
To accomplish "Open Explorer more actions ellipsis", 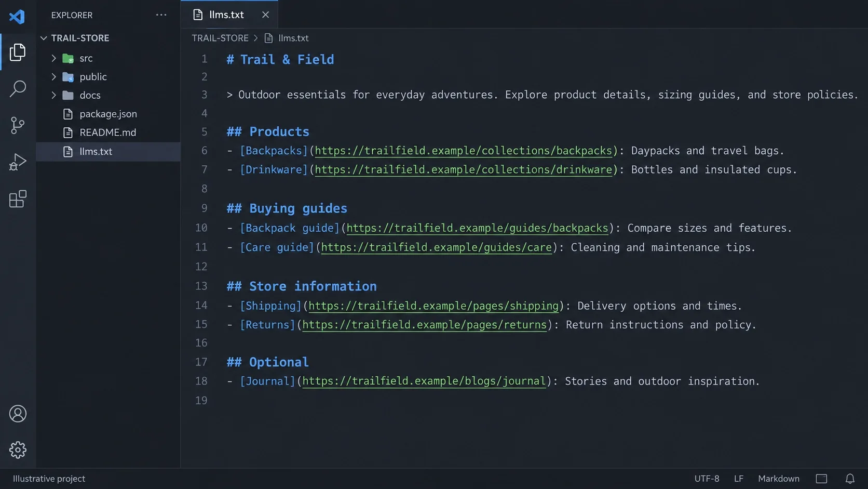I will pos(161,15).
